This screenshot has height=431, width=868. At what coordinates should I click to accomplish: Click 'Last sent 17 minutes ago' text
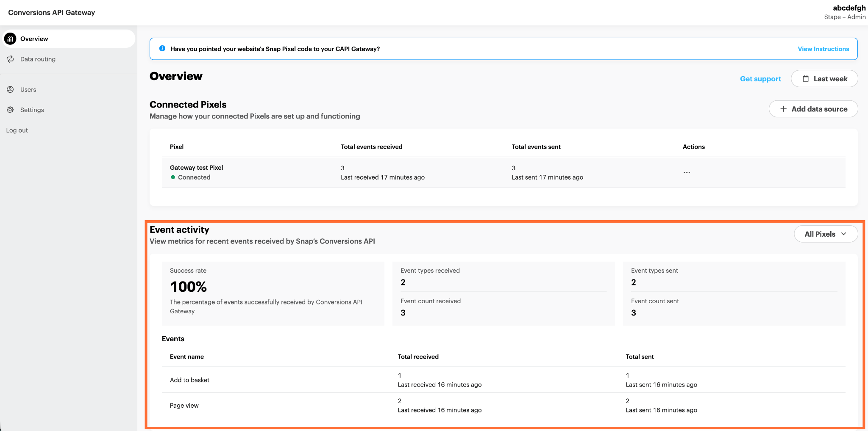(547, 177)
